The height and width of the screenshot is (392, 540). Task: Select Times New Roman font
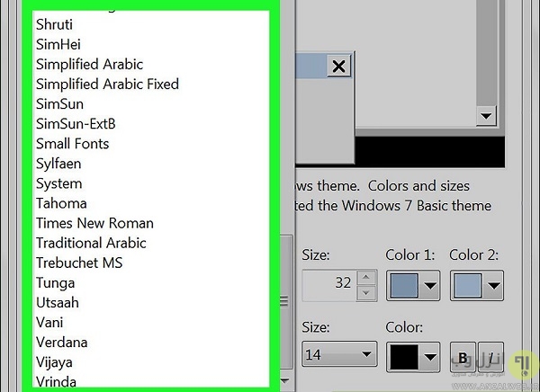(x=150, y=223)
